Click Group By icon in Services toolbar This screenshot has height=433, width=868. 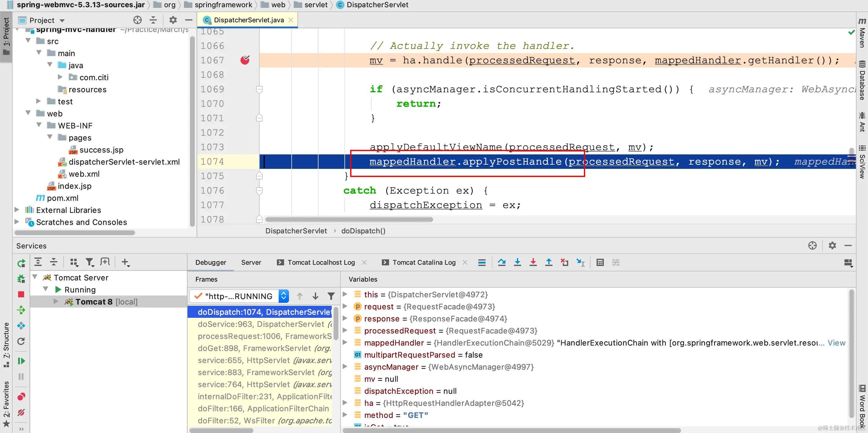click(74, 262)
